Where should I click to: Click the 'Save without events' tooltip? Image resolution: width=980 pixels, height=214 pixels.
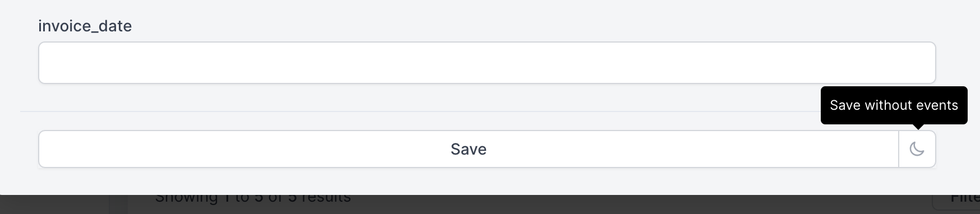894,105
